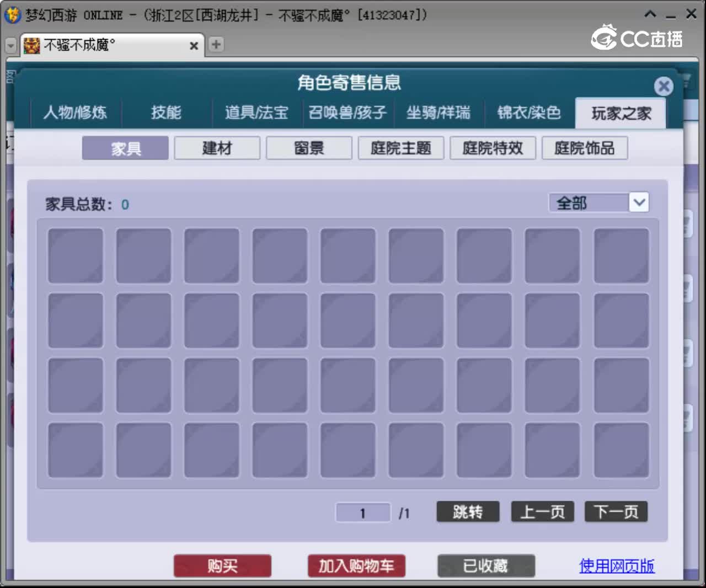Collapse the window with the up arrow
This screenshot has height=588, width=706.
(650, 14)
